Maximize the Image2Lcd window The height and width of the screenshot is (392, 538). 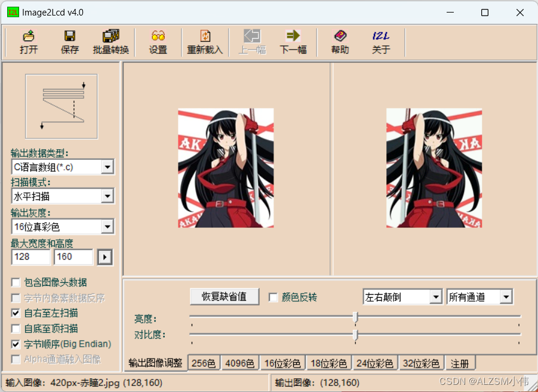(x=485, y=13)
